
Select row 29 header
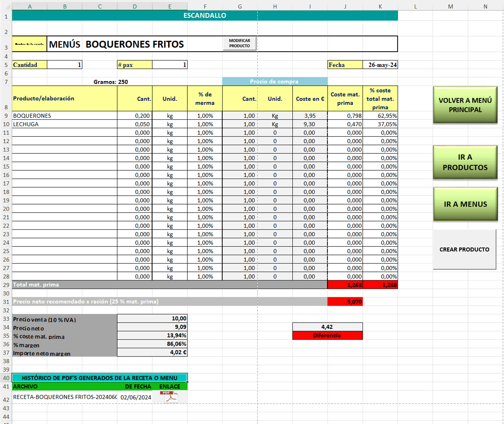click(x=6, y=285)
